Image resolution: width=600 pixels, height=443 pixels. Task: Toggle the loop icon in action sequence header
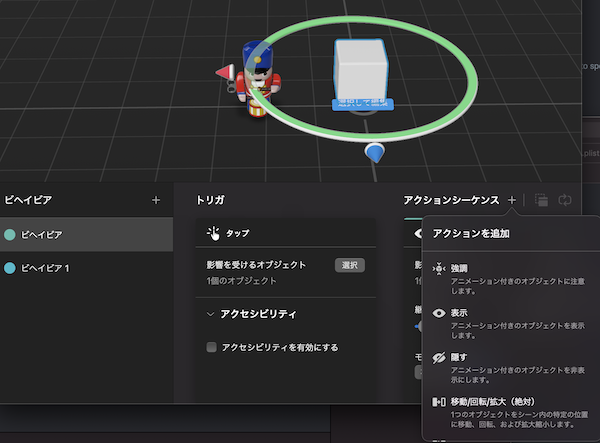(x=565, y=200)
